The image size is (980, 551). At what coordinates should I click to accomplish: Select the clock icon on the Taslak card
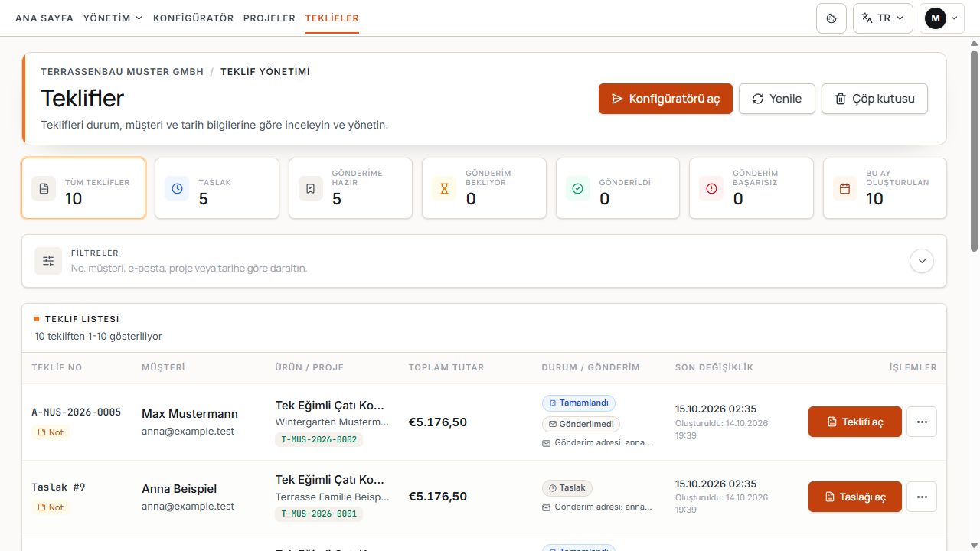177,188
